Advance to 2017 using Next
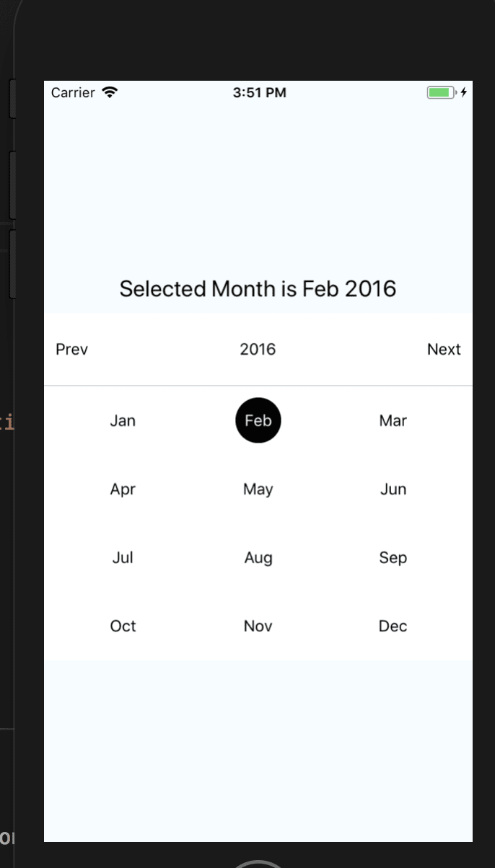 tap(444, 349)
